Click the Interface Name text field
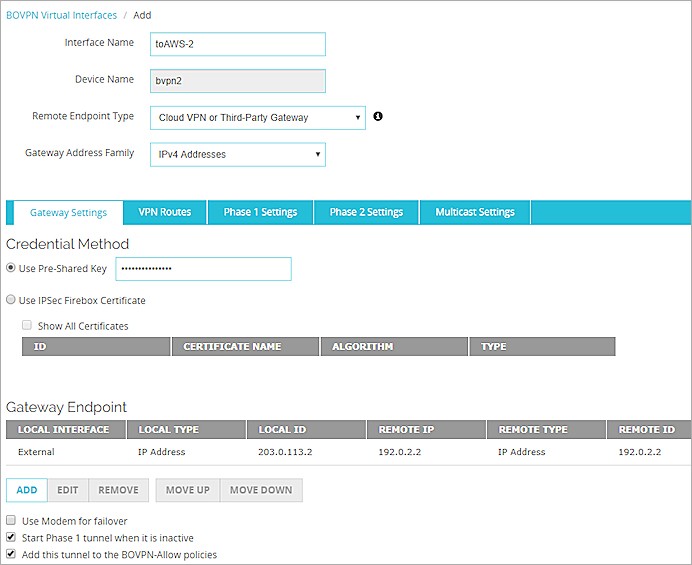 pos(239,44)
